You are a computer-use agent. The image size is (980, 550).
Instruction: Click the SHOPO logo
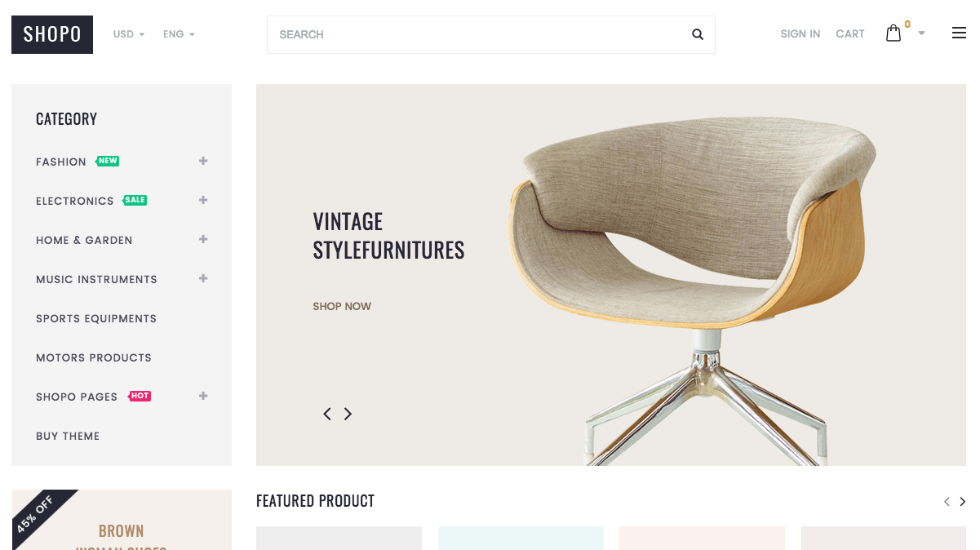(52, 34)
